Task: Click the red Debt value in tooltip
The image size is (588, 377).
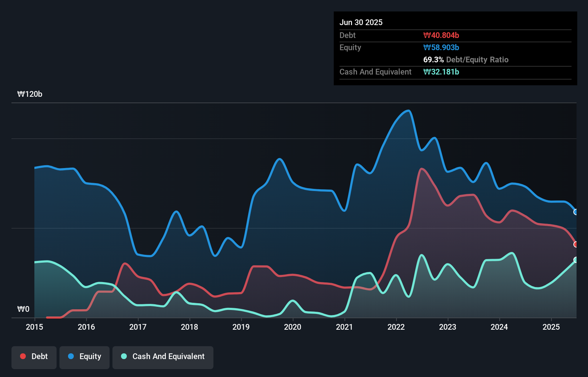Action: 442,35
